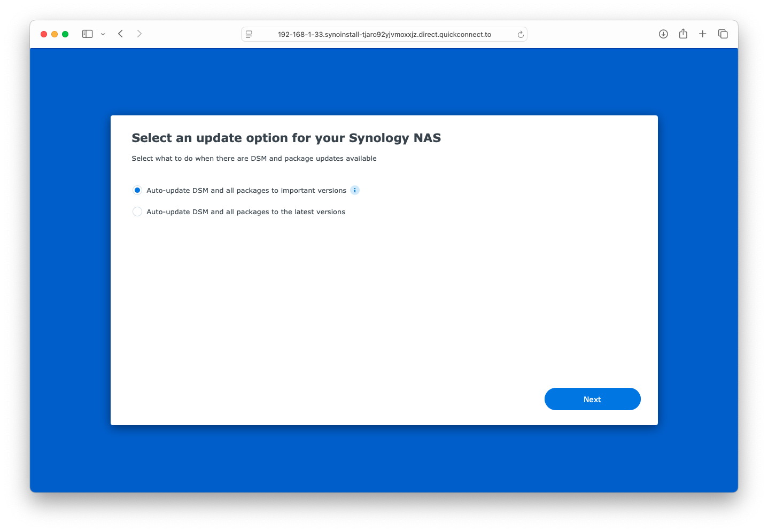Expand the sidebar tab group dropdown arrow
The width and height of the screenshot is (768, 532).
[x=103, y=34]
